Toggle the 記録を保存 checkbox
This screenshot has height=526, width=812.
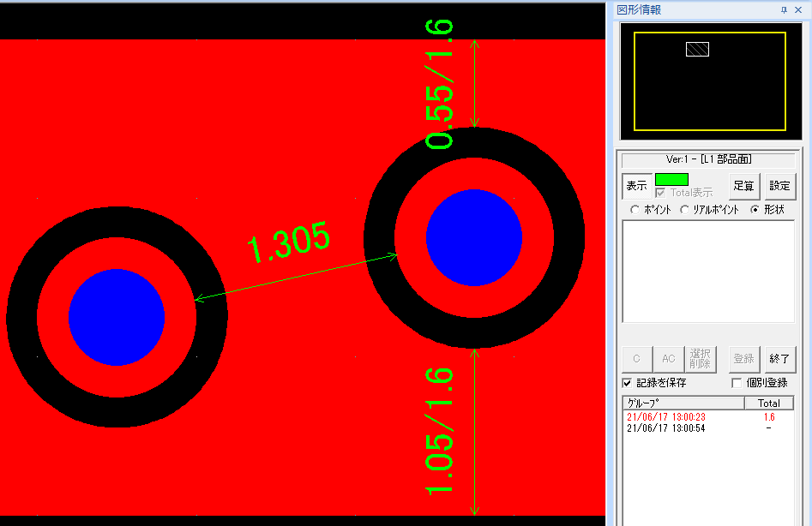pyautogui.click(x=627, y=383)
